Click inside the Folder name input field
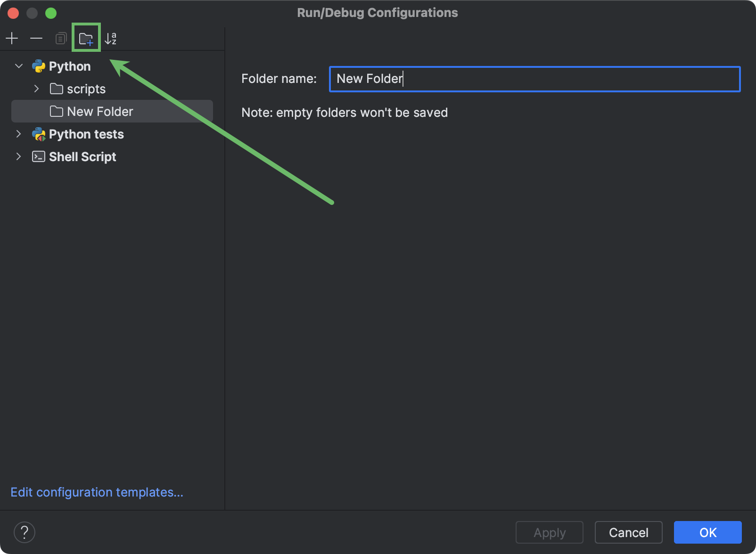This screenshot has width=756, height=554. [533, 79]
